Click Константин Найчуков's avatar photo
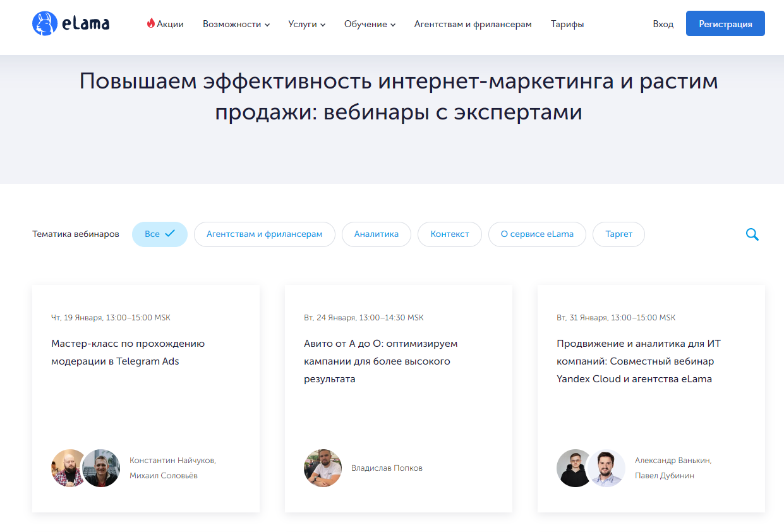The height and width of the screenshot is (532, 784). (x=66, y=468)
